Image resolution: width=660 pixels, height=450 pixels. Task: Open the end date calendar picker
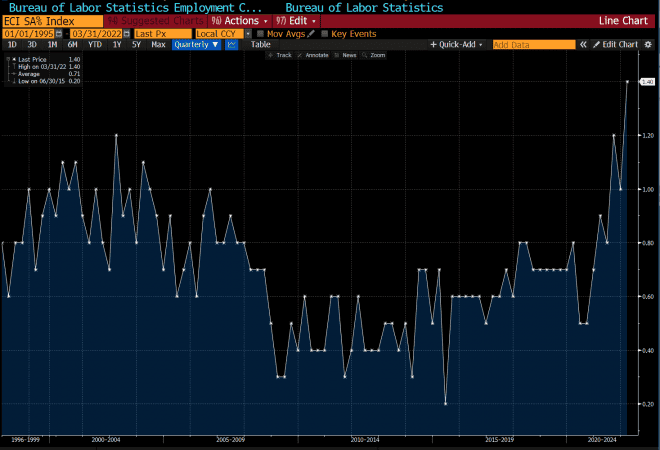(x=127, y=33)
